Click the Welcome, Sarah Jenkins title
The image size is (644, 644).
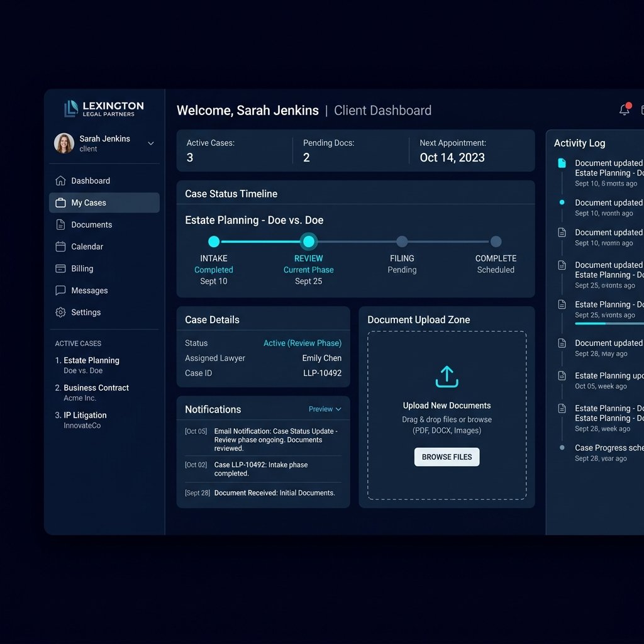click(248, 110)
